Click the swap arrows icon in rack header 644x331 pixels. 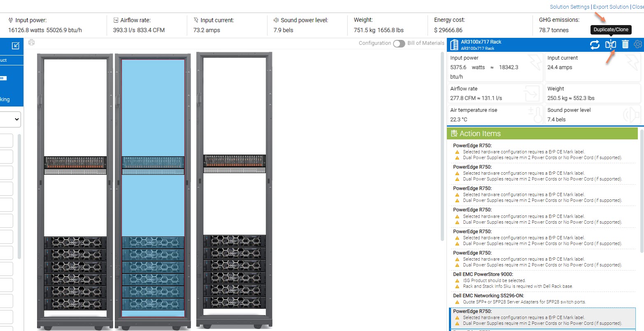[595, 44]
